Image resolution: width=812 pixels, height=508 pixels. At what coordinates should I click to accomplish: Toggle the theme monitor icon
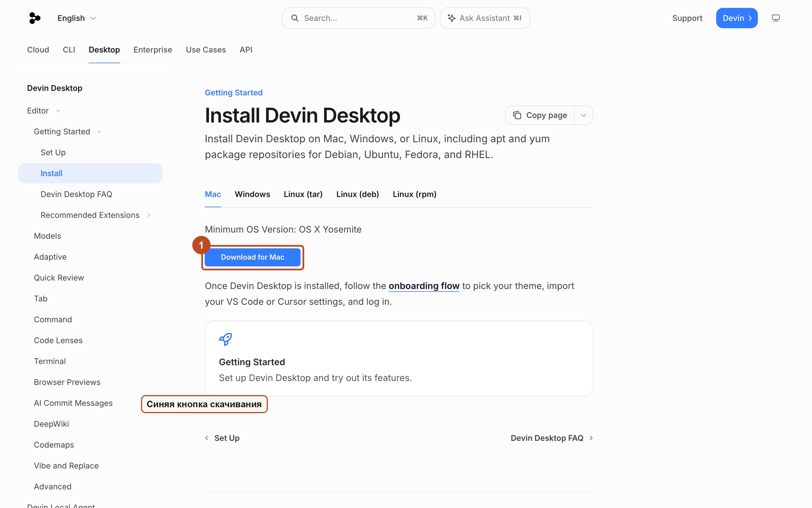pyautogui.click(x=775, y=18)
